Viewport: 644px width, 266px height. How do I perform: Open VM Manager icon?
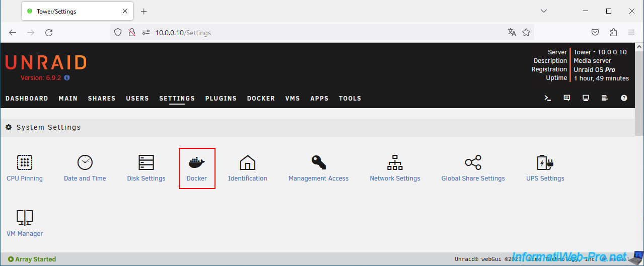tap(25, 218)
